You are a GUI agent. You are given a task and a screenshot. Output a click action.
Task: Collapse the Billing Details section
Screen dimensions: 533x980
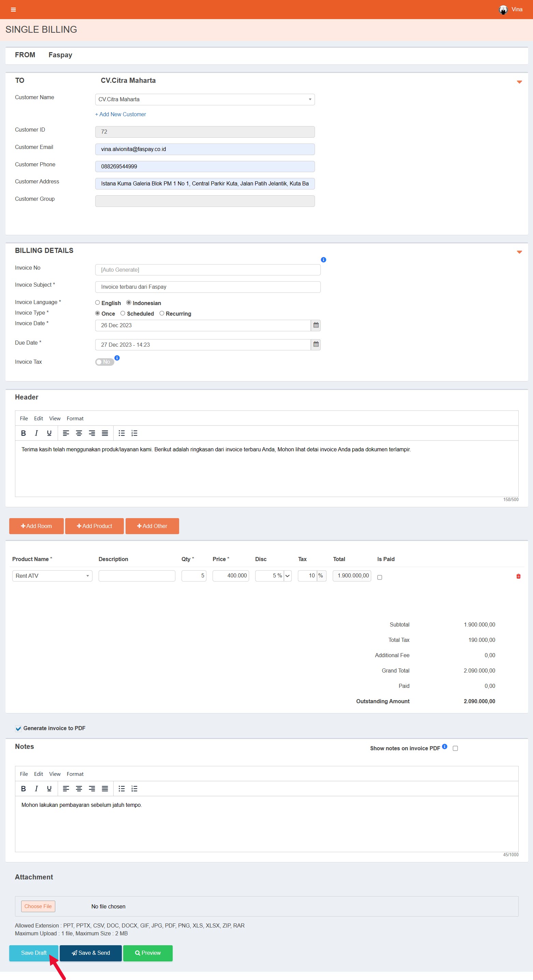(519, 252)
